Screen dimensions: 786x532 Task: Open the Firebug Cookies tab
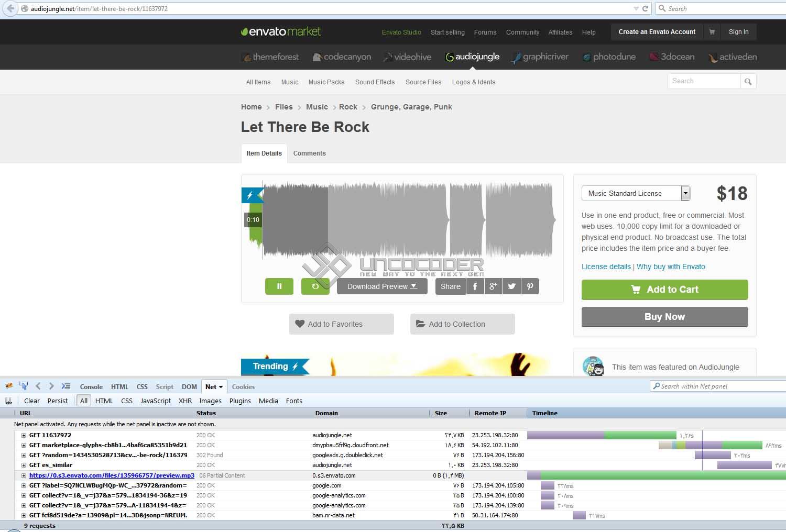coord(243,387)
